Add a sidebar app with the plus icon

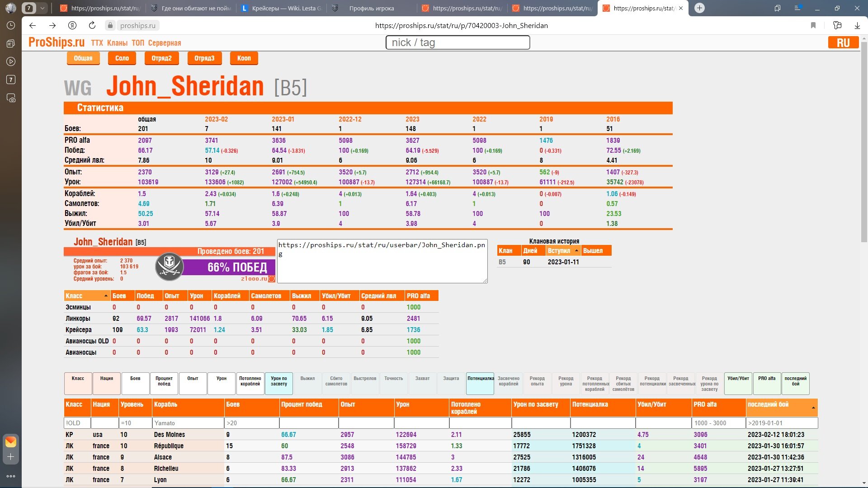coord(11,457)
